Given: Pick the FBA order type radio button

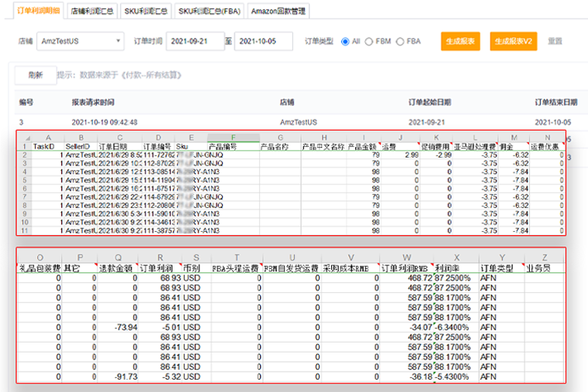Looking at the screenshot, I should pos(400,42).
